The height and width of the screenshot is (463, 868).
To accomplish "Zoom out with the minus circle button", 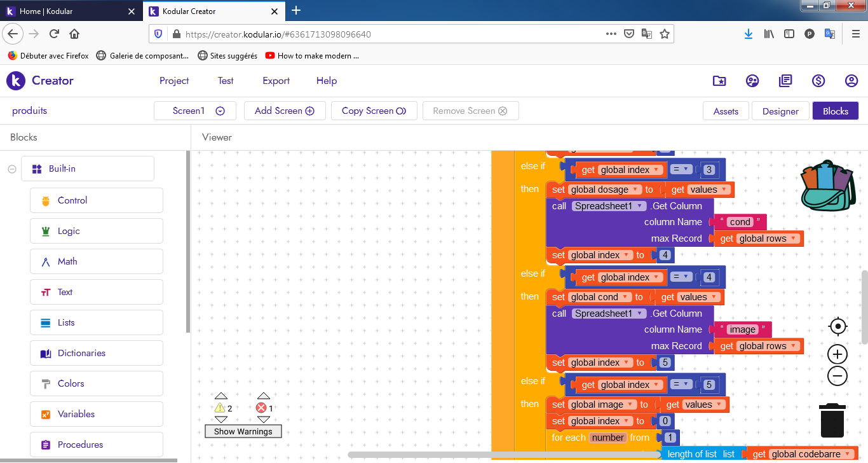I will pos(837,376).
